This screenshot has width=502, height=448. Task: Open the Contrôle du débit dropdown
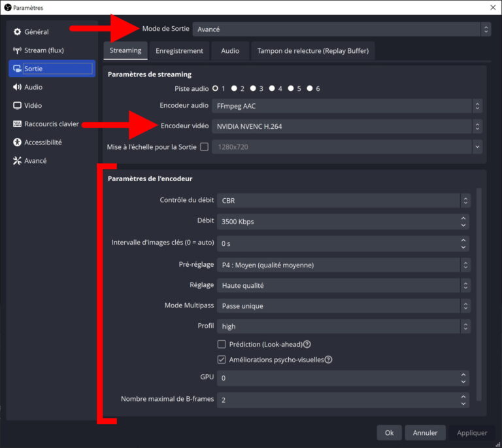click(344, 201)
